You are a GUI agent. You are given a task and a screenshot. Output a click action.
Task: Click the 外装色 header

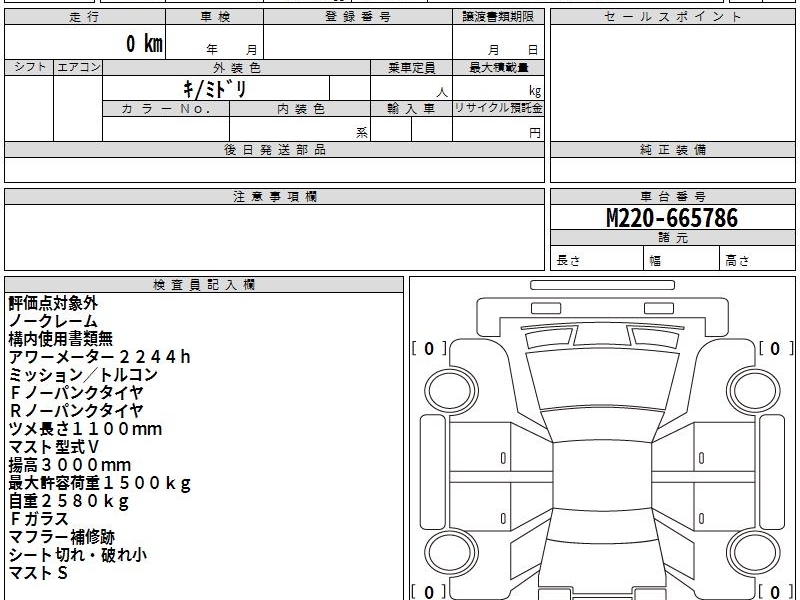(237, 67)
